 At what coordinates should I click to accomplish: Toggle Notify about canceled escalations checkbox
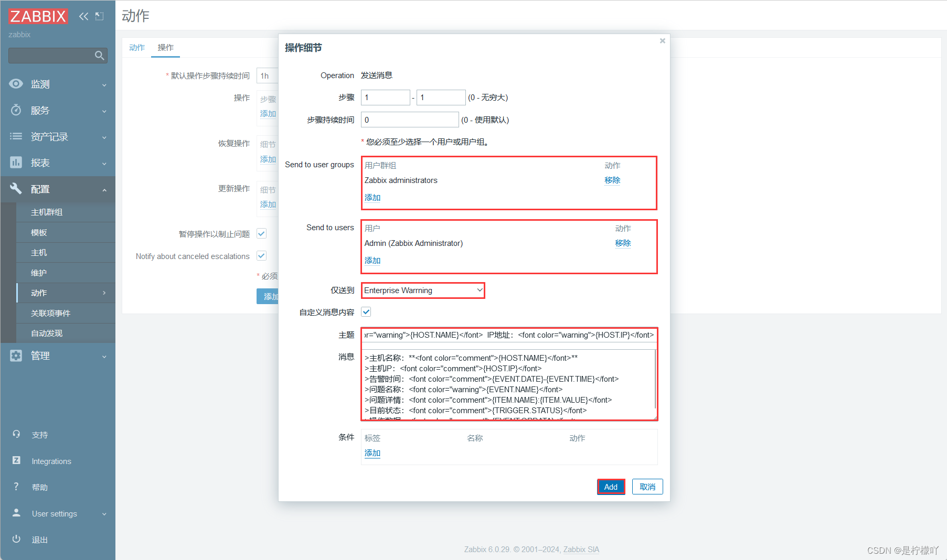(261, 256)
